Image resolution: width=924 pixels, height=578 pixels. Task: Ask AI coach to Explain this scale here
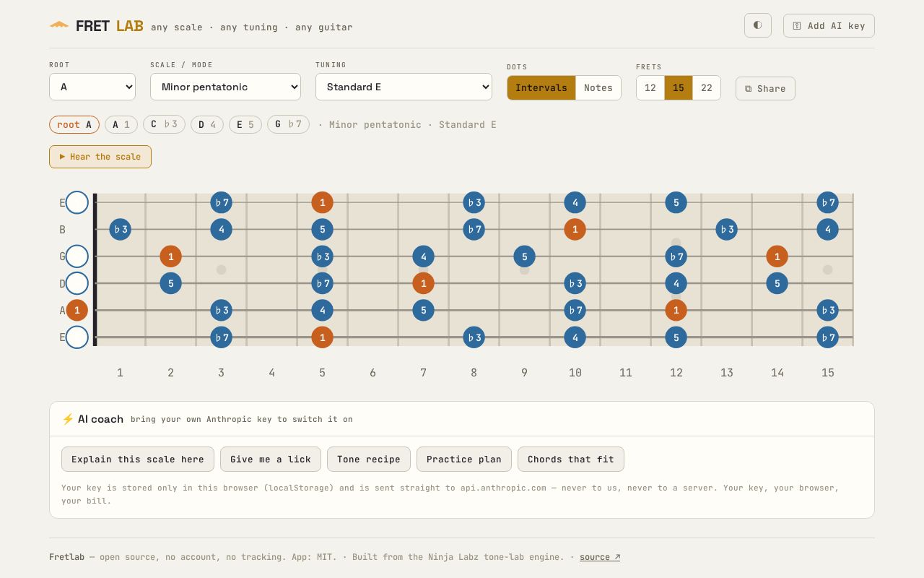point(138,460)
